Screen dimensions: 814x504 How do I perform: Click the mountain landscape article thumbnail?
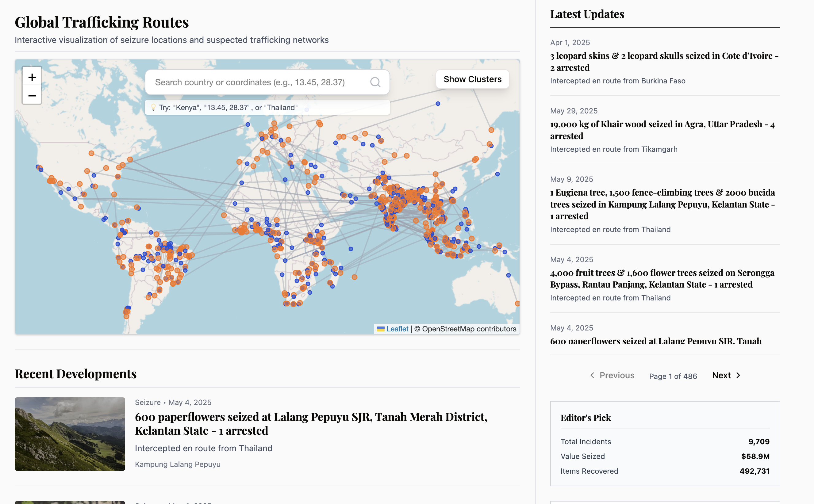pyautogui.click(x=70, y=434)
